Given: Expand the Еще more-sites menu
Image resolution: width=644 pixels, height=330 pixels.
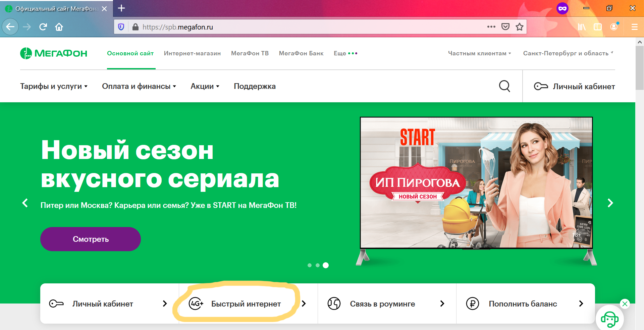Looking at the screenshot, I should pyautogui.click(x=345, y=53).
